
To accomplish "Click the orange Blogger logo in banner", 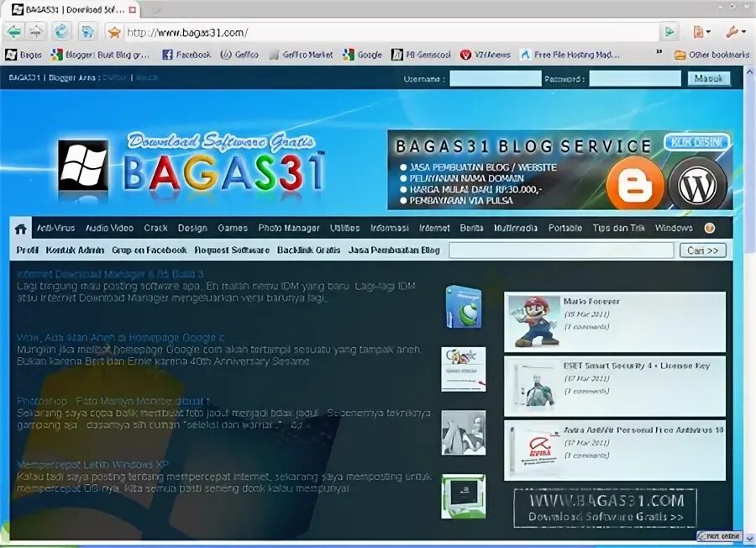I will 635,184.
